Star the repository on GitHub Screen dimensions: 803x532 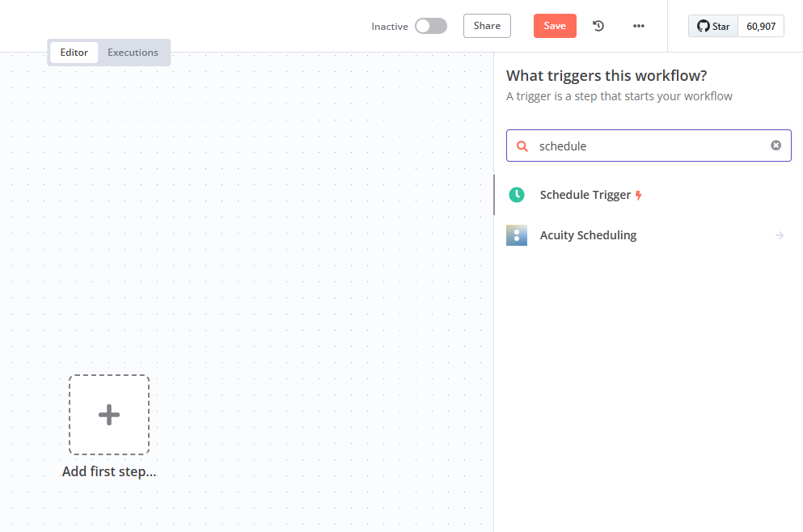point(713,25)
